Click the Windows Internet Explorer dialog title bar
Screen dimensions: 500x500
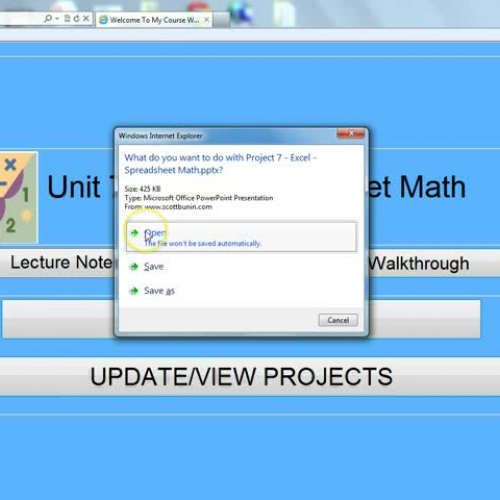pyautogui.click(x=227, y=136)
